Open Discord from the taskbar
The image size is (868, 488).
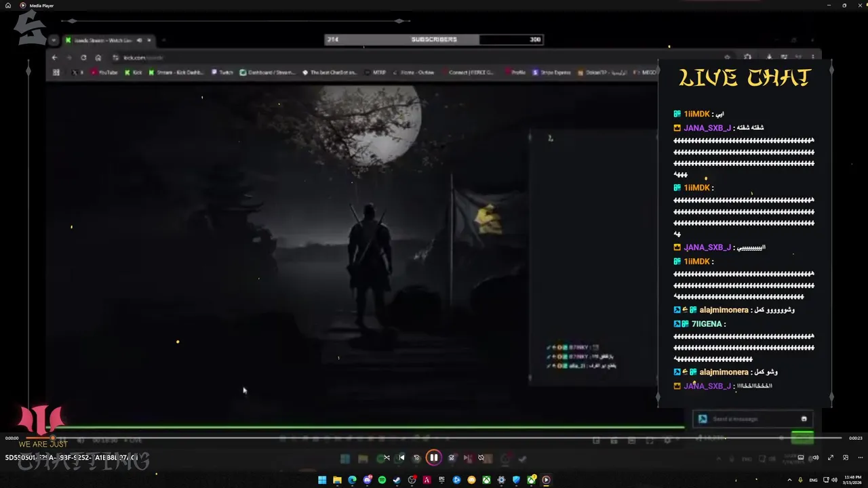pyautogui.click(x=367, y=480)
